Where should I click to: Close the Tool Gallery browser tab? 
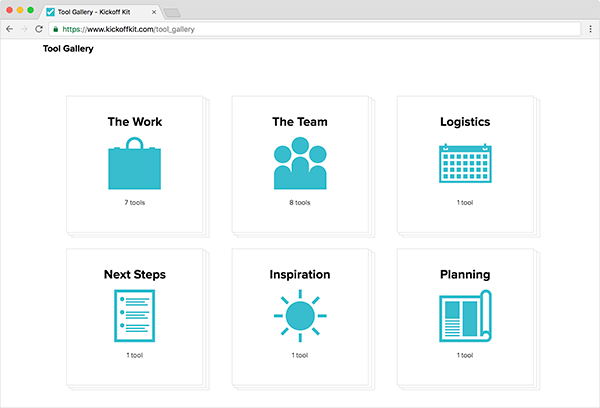(154, 12)
